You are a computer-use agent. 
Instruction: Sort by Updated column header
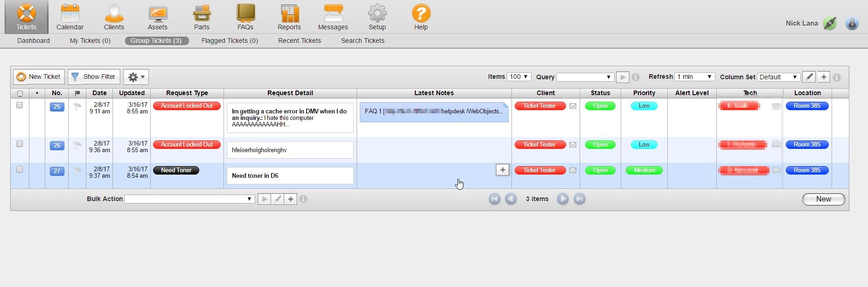(132, 93)
